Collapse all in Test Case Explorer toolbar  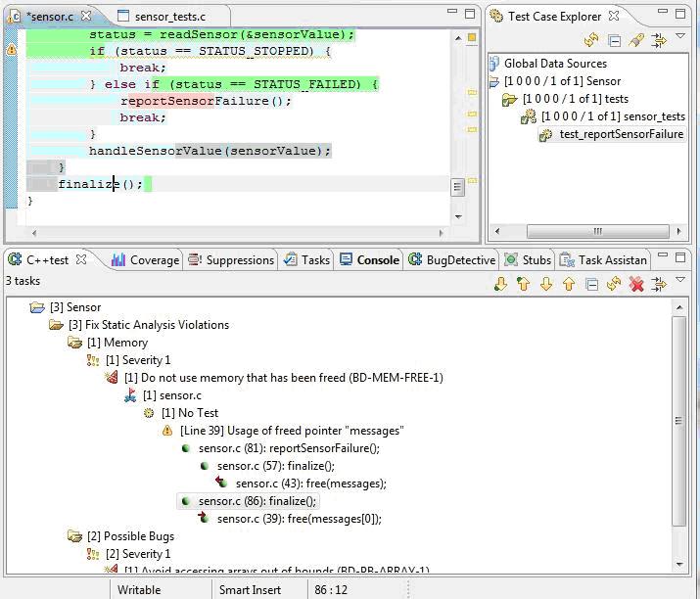614,40
